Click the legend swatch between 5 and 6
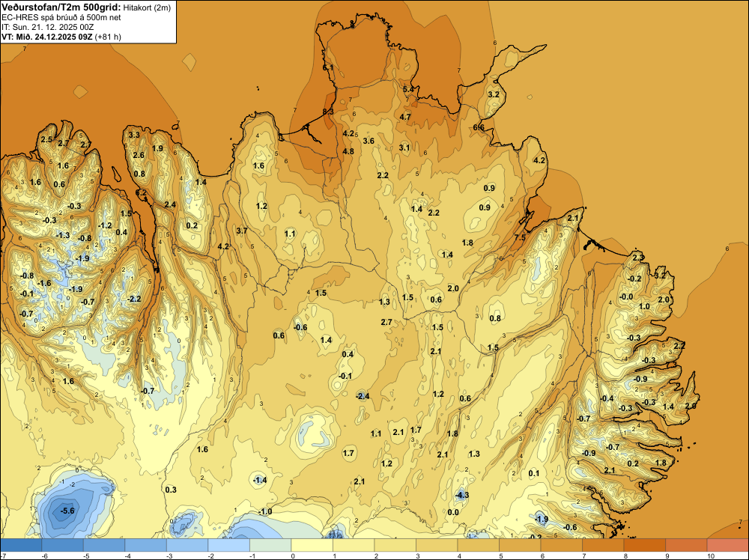 point(520,545)
